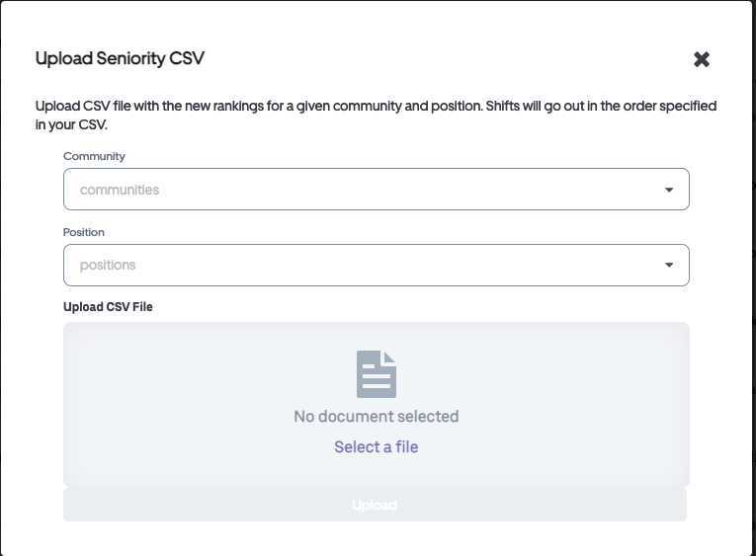Expand the Position dropdown arrow

(x=669, y=265)
